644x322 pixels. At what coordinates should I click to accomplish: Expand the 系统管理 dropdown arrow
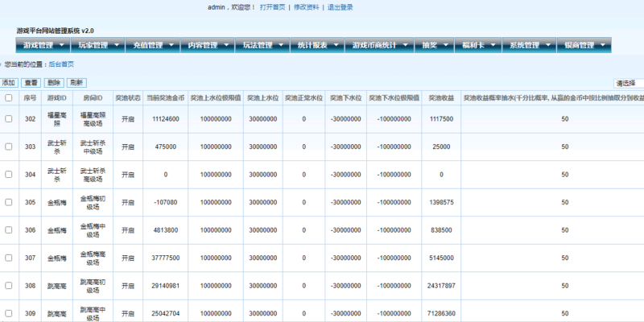tap(549, 45)
